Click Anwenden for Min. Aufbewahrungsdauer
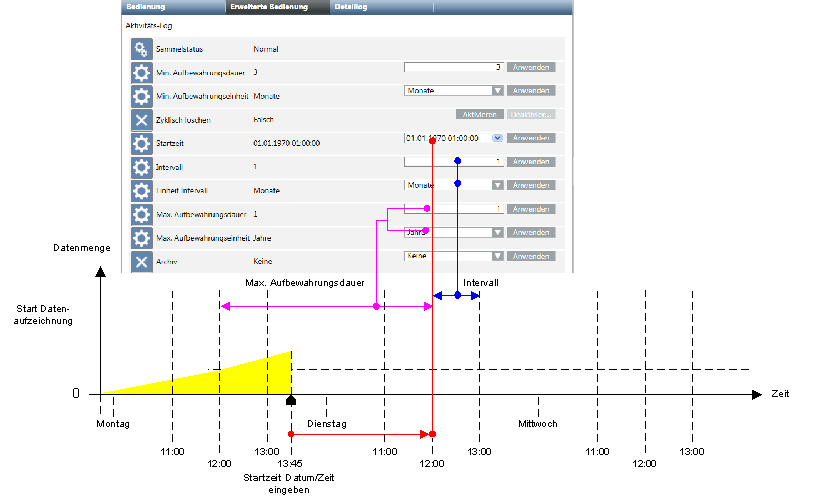The width and height of the screenshot is (822, 500). click(x=530, y=67)
